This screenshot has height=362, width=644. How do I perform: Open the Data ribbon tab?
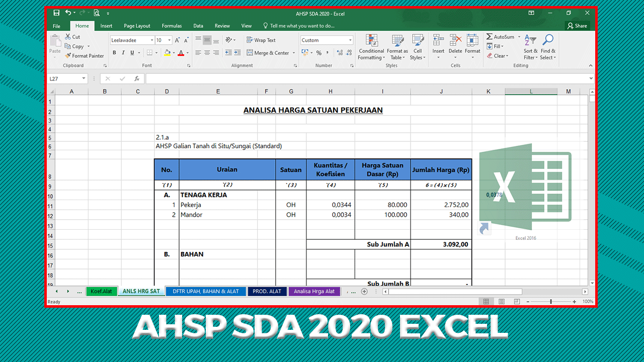coord(198,26)
